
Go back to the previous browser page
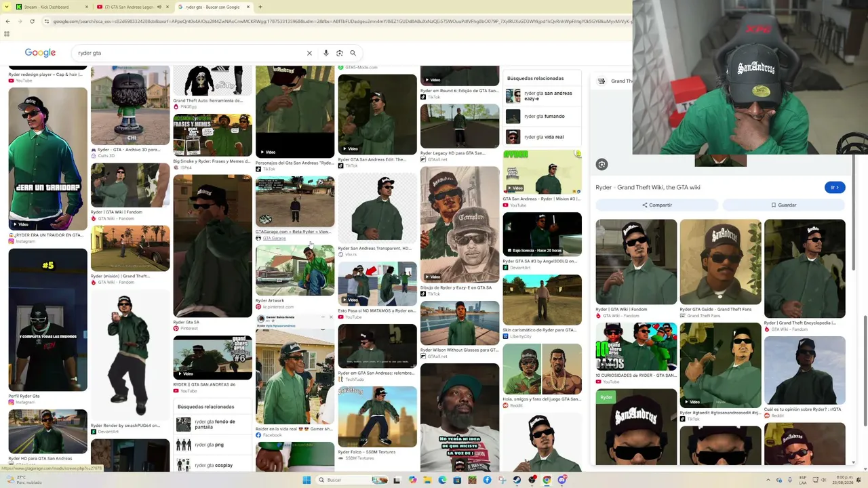[7, 21]
